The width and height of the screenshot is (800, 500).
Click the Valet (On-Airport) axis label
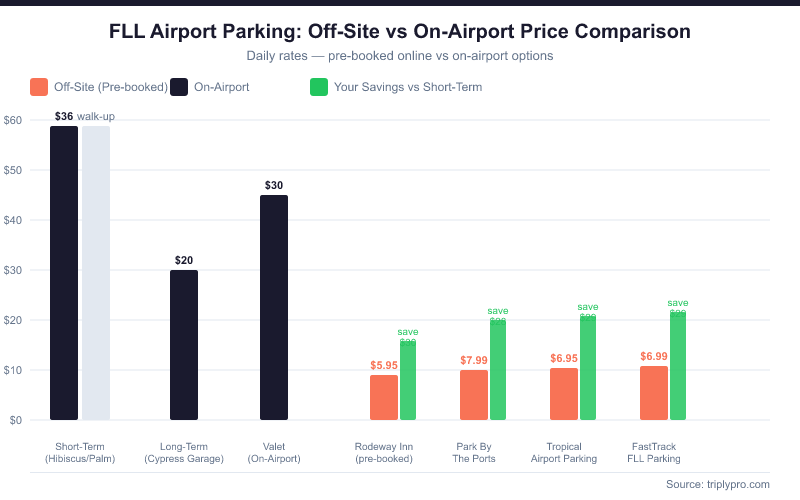[x=274, y=453]
